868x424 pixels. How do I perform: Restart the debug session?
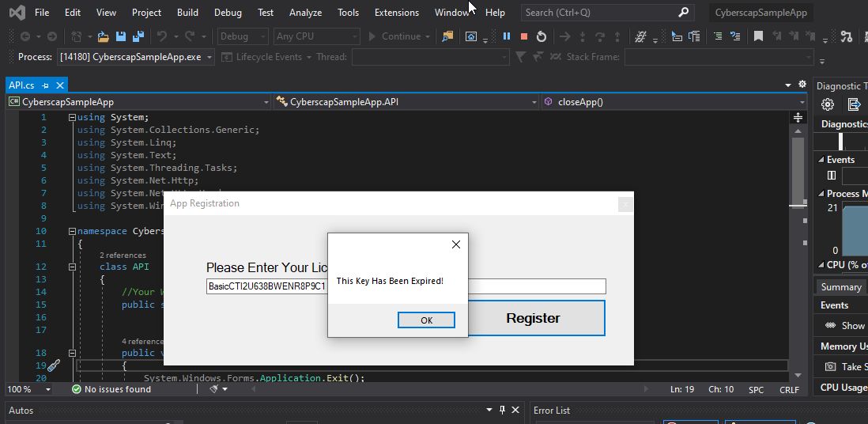coord(541,36)
